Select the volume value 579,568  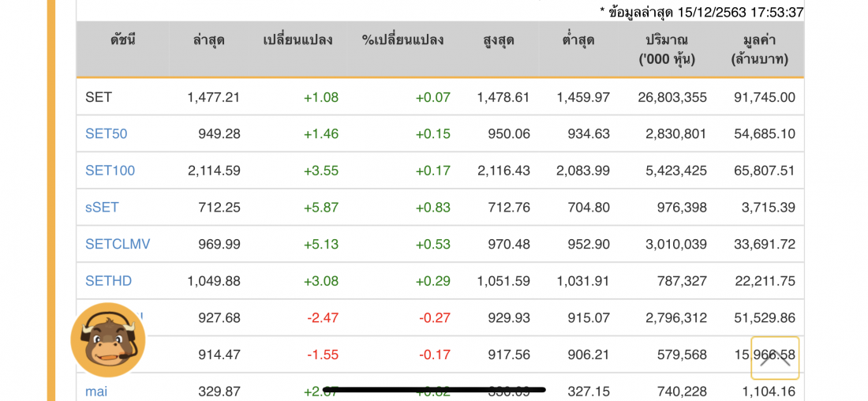click(x=682, y=354)
